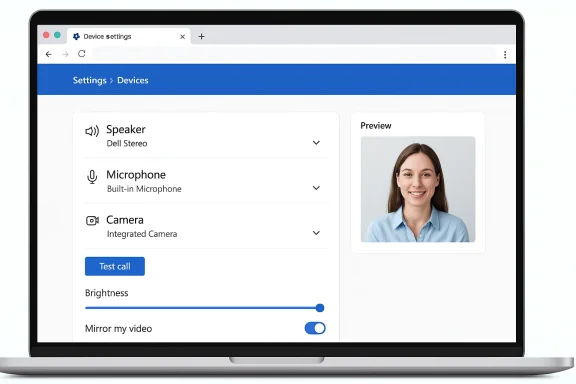
Task: Click the Microphone heading text
Action: click(x=136, y=175)
